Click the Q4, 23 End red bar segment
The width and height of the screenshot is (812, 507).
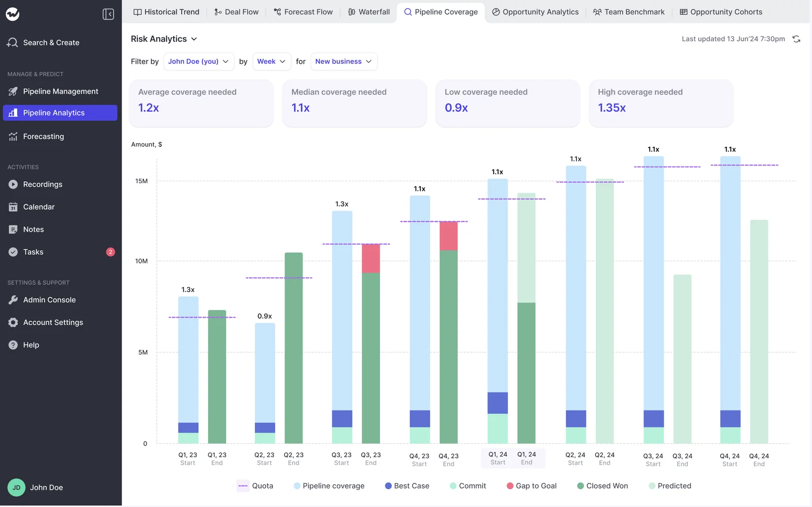click(x=449, y=236)
